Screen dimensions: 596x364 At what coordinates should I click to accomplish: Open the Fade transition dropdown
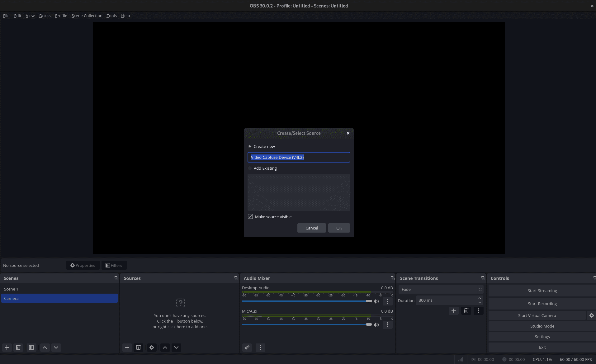[441, 289]
